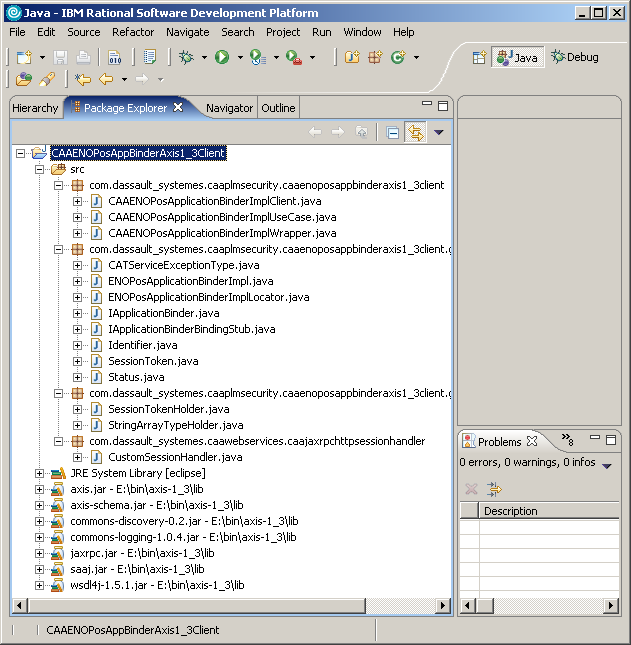Switch to the Navigator tab

pos(230,108)
